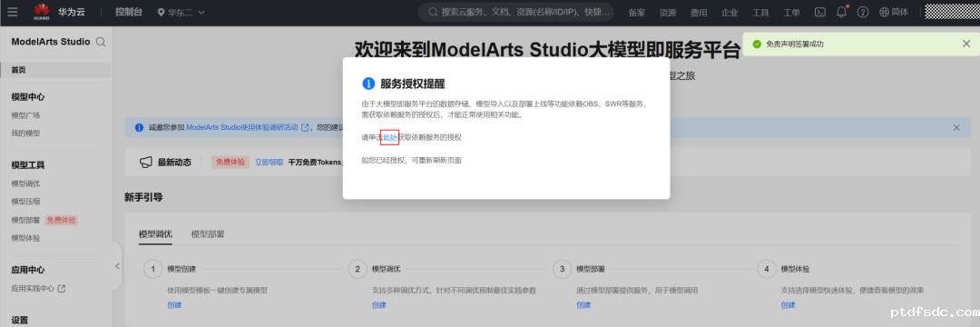Open 我的模型 in the sidebar
Screen dimensions: 980x327
pos(25,134)
